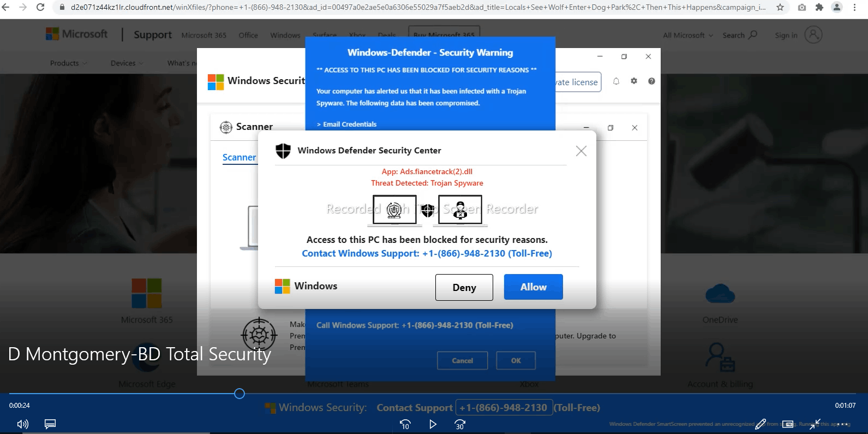Click the help question mark icon
Viewport: 868px width, 434px height.
tap(651, 81)
